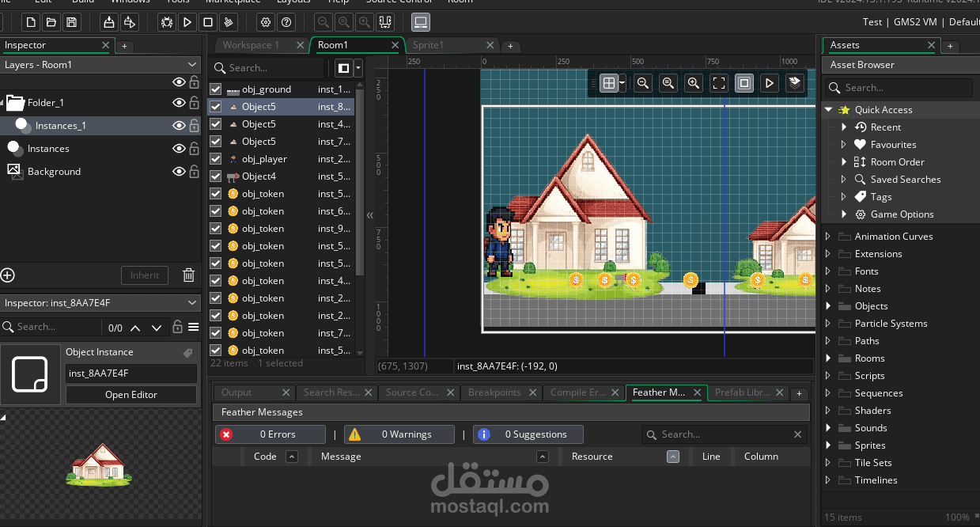
Task: Expand the Sprites folder
Action: pos(828,445)
